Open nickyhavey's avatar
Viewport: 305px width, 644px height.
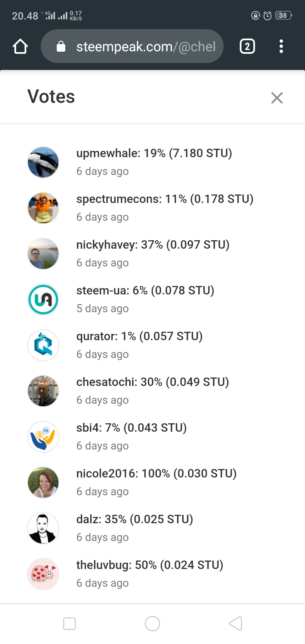pyautogui.click(x=43, y=254)
